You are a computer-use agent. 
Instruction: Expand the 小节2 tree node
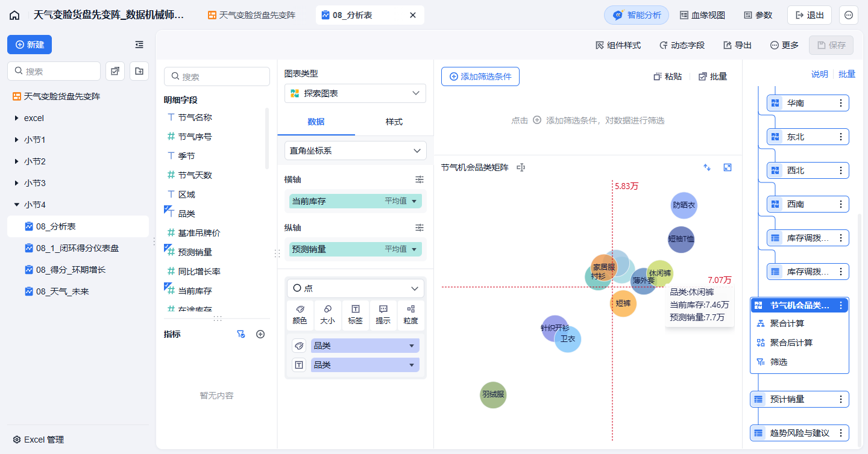coord(16,161)
